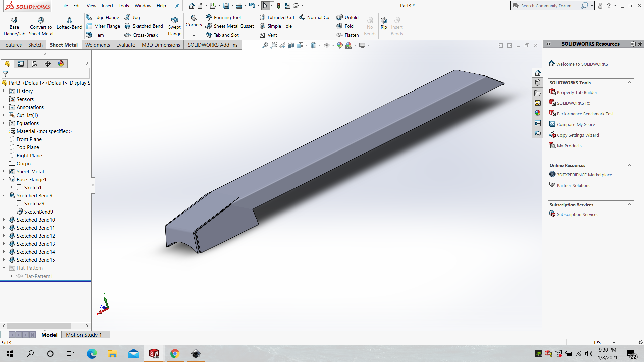Screen dimensions: 644x362
Task: Expand the Sketched Bend10 feature
Action: 4,220
